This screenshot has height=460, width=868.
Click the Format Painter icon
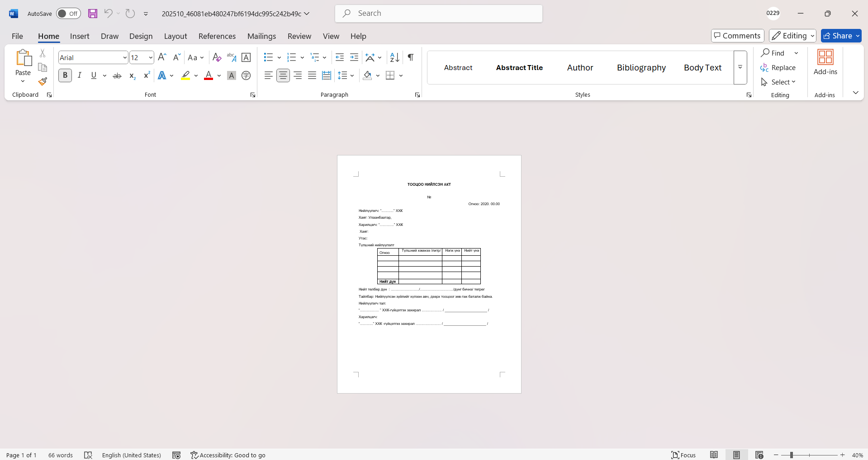(43, 82)
